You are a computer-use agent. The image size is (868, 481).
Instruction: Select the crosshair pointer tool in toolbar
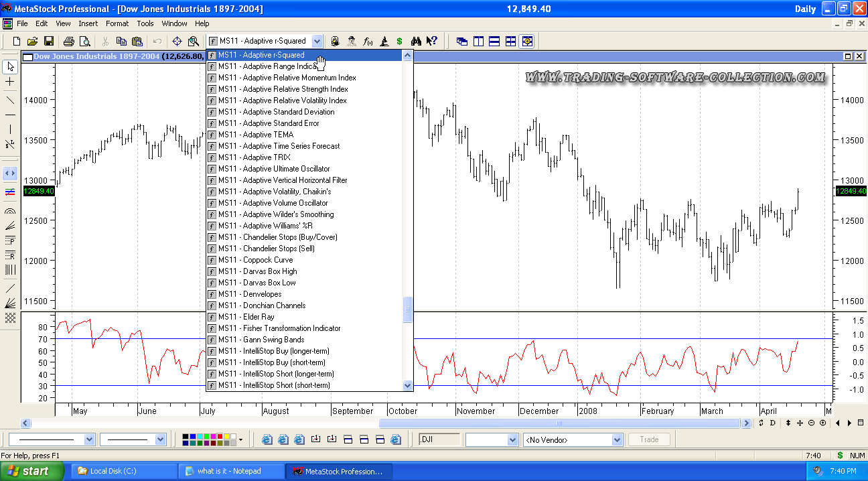tap(177, 42)
